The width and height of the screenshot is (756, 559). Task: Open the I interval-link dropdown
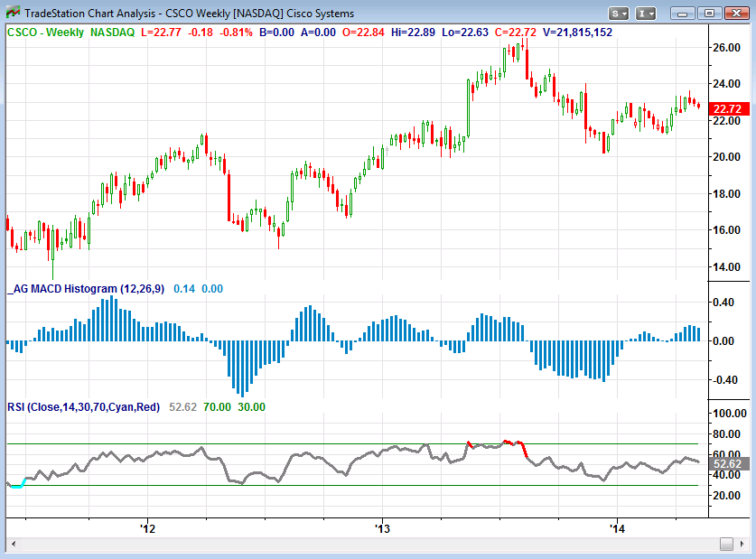pos(646,14)
